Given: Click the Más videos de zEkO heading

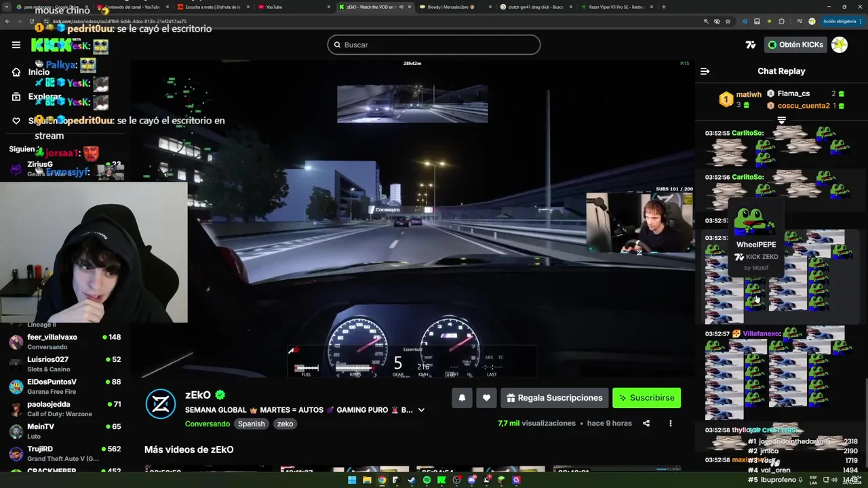Looking at the screenshot, I should coord(189,449).
